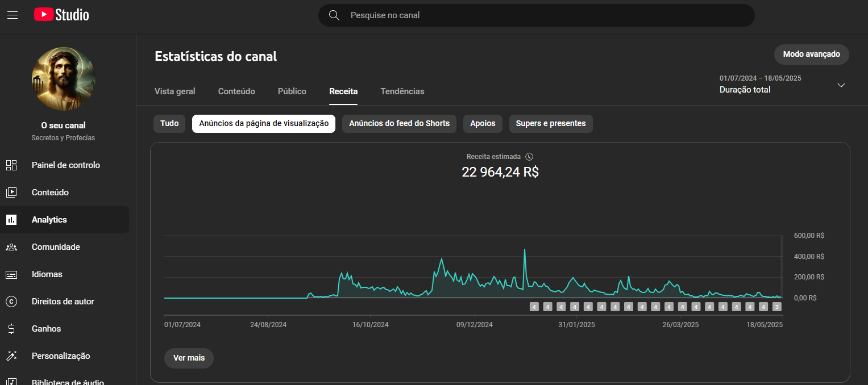Image resolution: width=868 pixels, height=385 pixels.
Task: Expand the date range dropdown chevron
Action: click(841, 85)
